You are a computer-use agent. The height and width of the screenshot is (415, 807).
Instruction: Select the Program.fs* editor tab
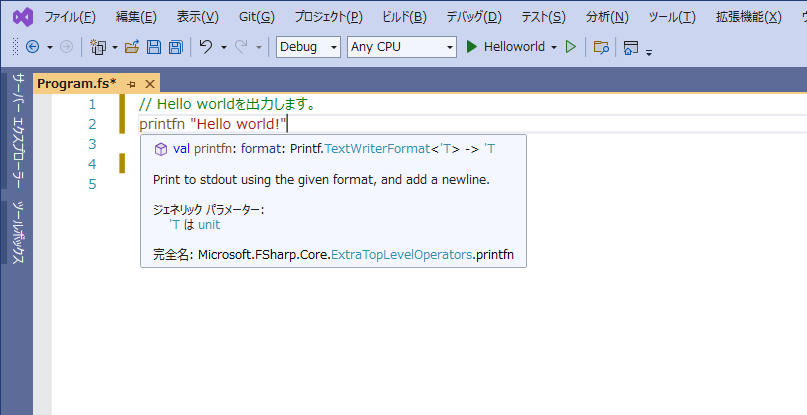pyautogui.click(x=76, y=84)
